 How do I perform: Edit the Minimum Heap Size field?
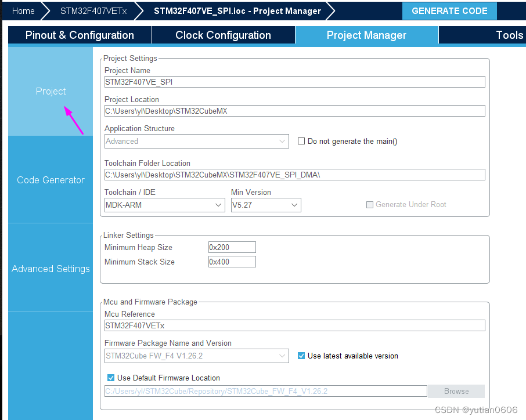pyautogui.click(x=232, y=247)
